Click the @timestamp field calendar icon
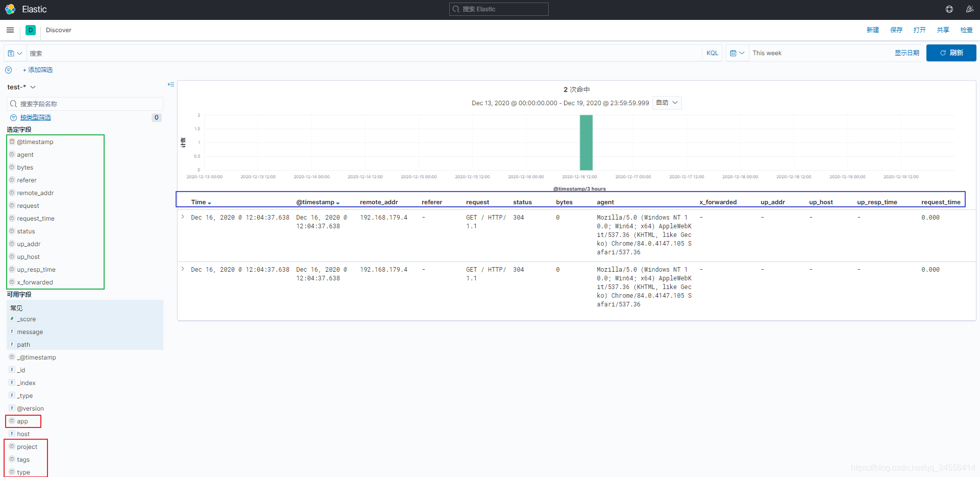The width and height of the screenshot is (980, 477). pos(12,141)
